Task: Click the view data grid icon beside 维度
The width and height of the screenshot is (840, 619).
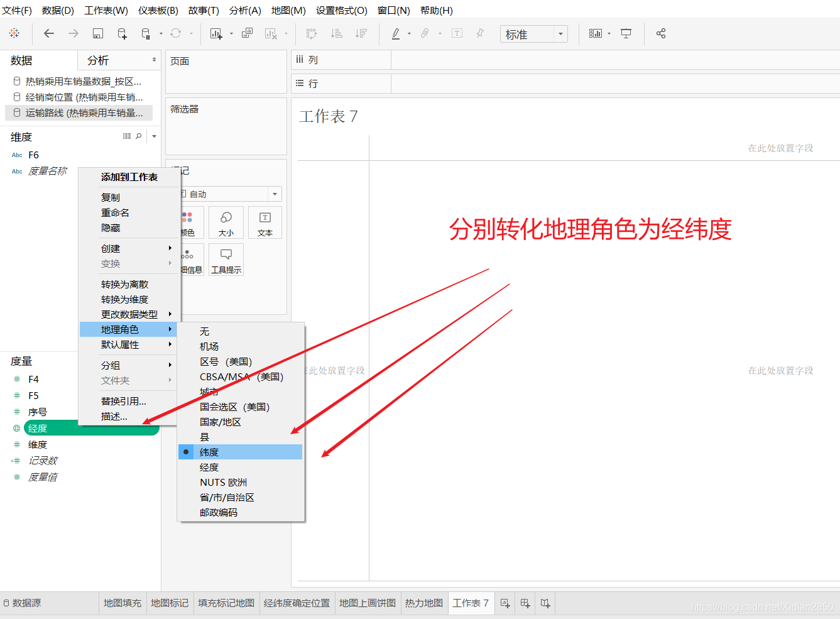Action: pyautogui.click(x=127, y=136)
